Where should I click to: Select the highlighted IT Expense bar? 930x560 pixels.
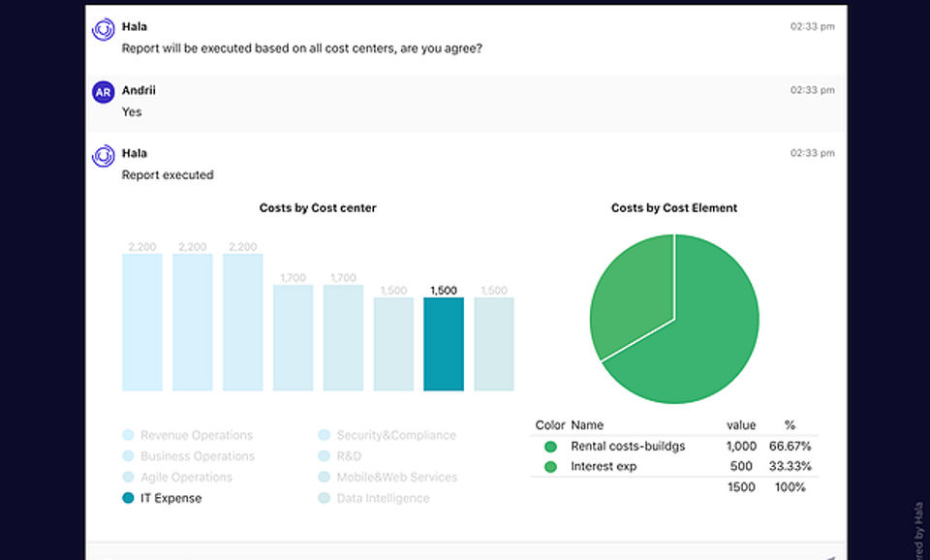click(444, 344)
